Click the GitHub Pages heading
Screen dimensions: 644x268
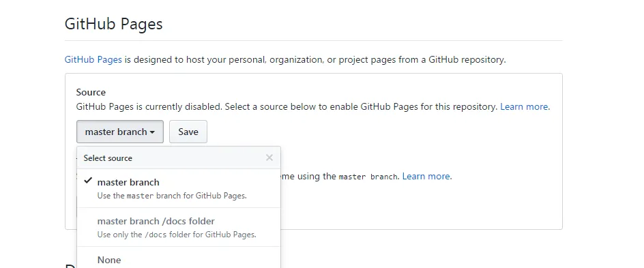click(x=114, y=24)
